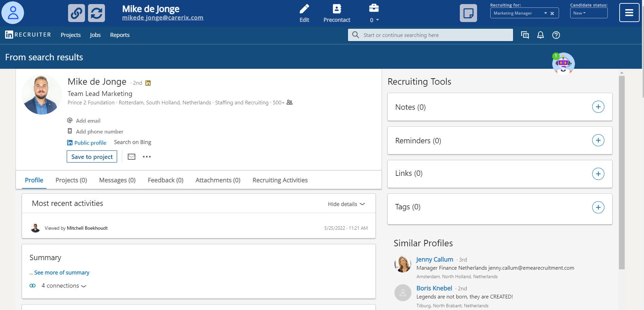Open the Public profile link

pyautogui.click(x=90, y=143)
